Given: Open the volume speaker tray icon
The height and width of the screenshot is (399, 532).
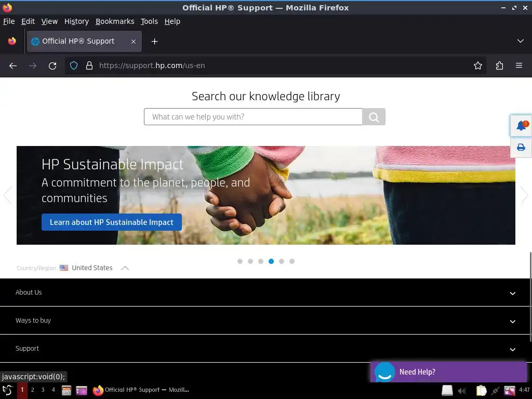Looking at the screenshot, I should tap(462, 391).
